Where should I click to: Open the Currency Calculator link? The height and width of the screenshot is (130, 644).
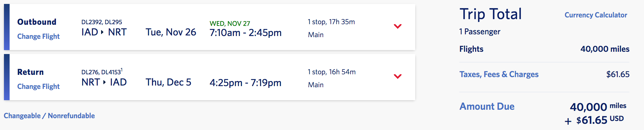[x=596, y=15]
